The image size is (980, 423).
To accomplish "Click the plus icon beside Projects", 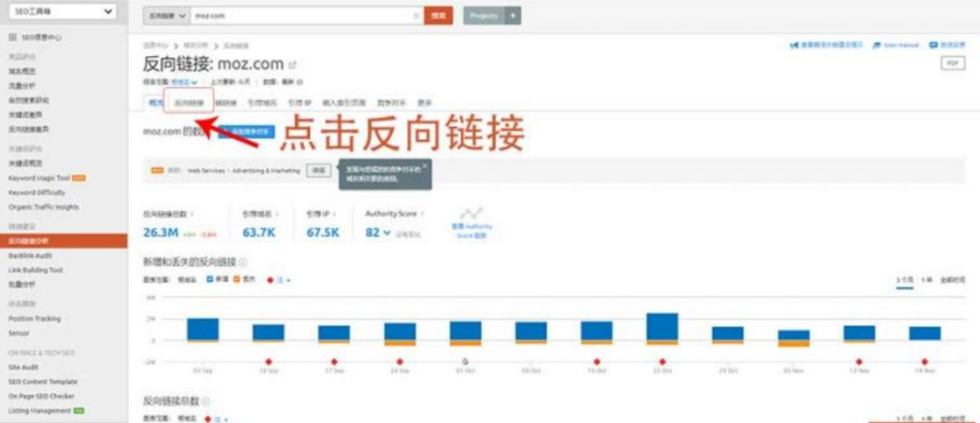I will pos(513,15).
